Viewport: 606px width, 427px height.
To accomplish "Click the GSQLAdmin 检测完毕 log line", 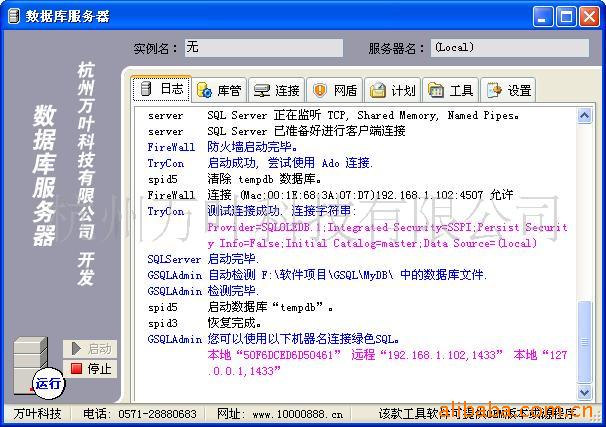I will click(x=203, y=291).
